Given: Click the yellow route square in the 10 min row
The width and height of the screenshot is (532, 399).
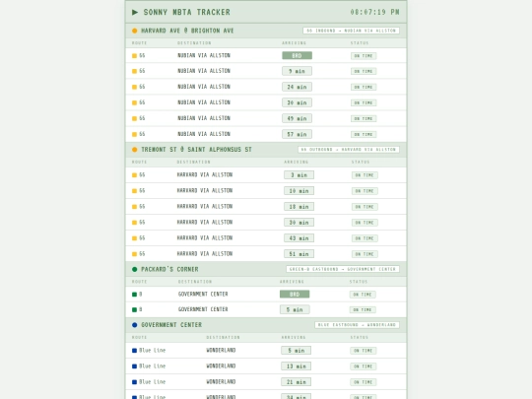Looking at the screenshot, I should [134, 191].
